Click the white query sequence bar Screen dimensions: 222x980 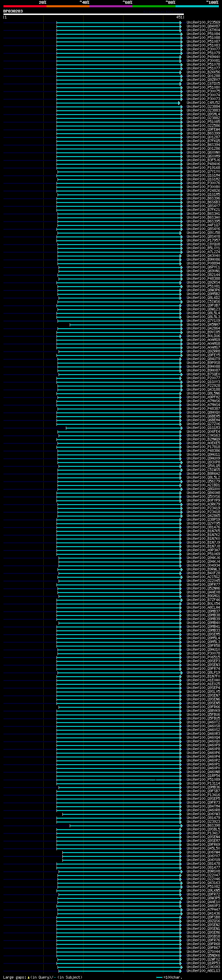coord(94,15)
